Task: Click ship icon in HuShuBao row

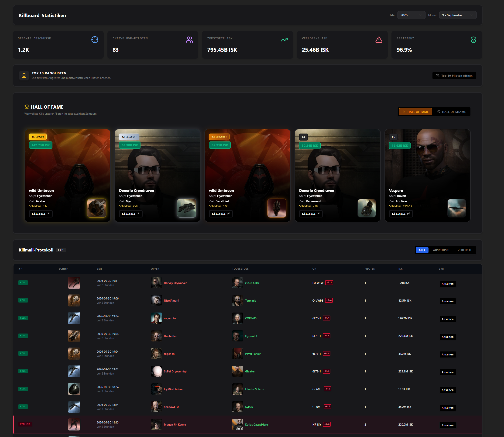Action: pos(74,336)
